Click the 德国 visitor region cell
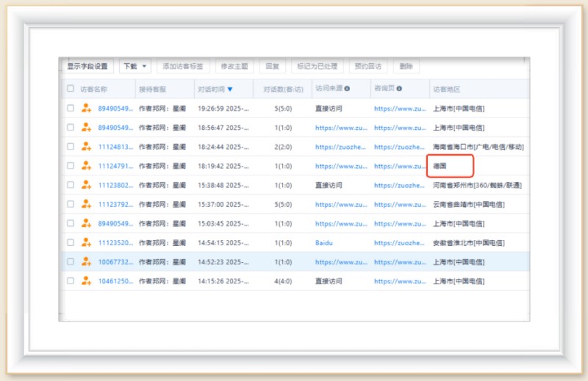This screenshot has width=588, height=381. tap(440, 166)
